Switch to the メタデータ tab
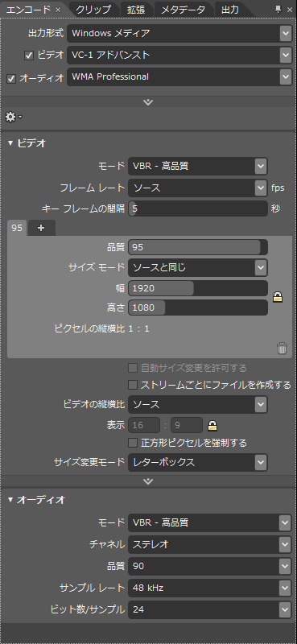This screenshot has width=297, height=644. pos(183,10)
